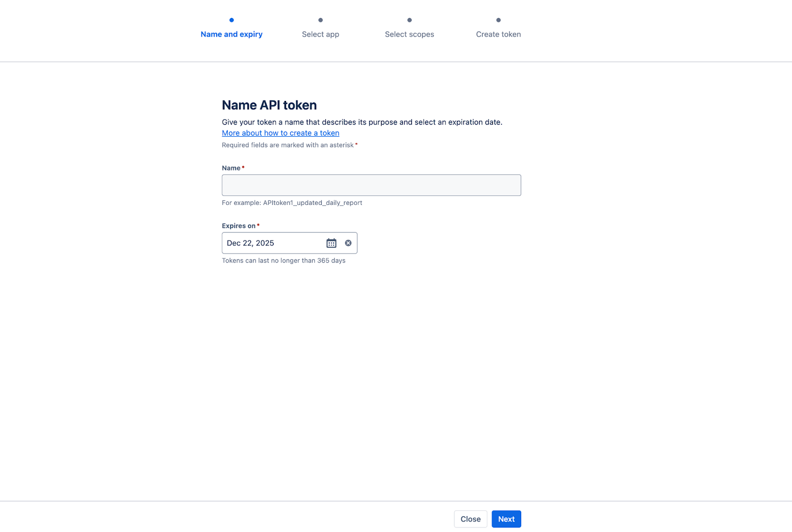
Task: Click the Name field label
Action: [231, 168]
